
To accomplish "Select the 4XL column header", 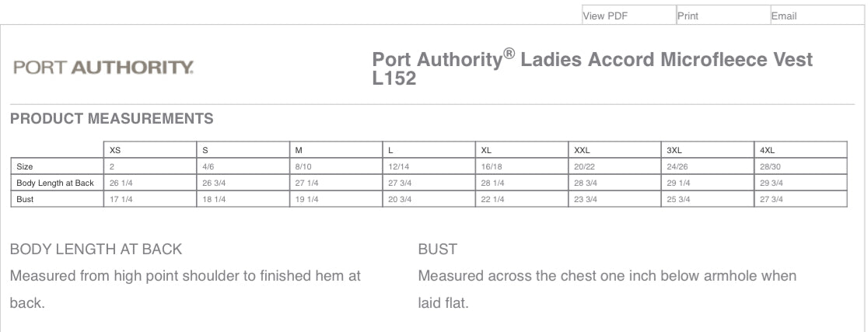I will point(768,150).
